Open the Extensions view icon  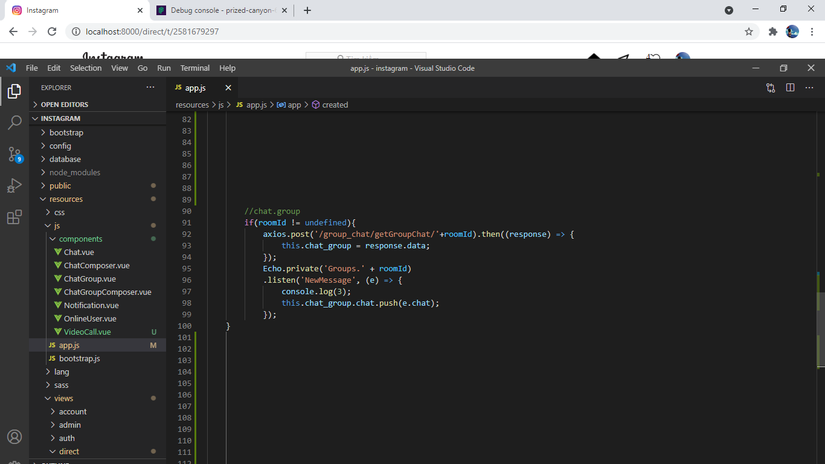[14, 217]
